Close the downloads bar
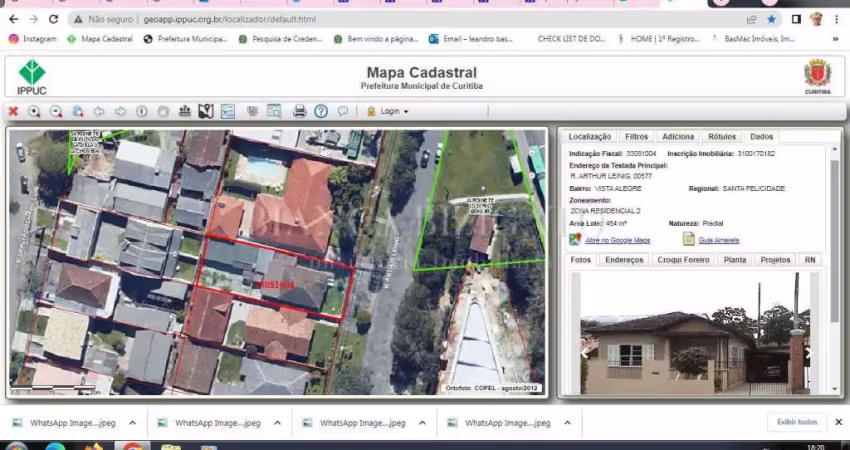Image resolution: width=850 pixels, height=450 pixels. coord(838,422)
